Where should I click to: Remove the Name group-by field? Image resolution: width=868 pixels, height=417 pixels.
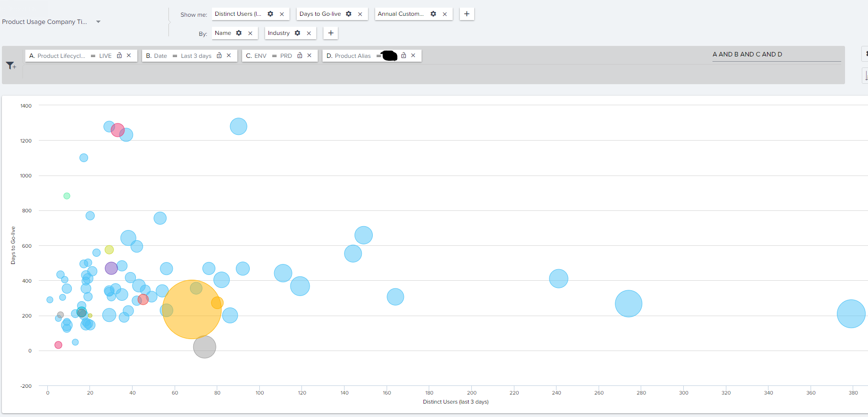click(250, 33)
